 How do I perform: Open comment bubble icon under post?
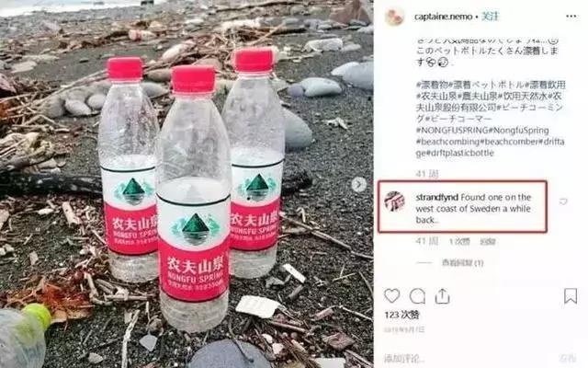click(417, 296)
